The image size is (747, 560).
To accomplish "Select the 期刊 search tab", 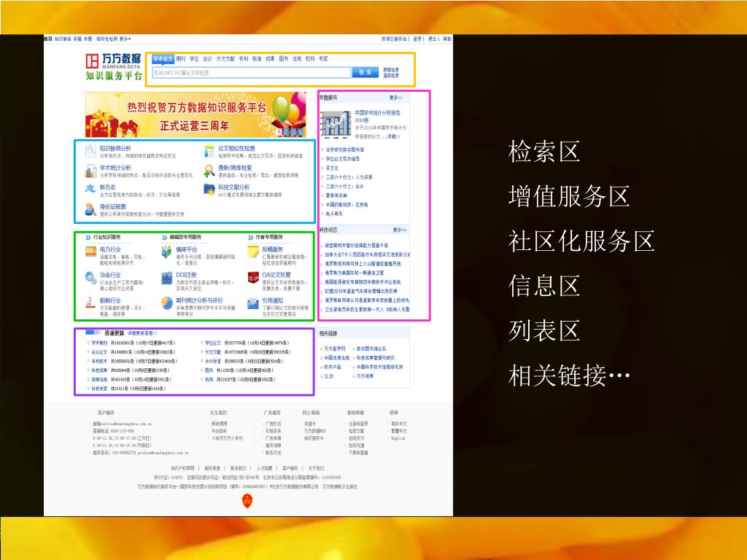I will tap(181, 59).
